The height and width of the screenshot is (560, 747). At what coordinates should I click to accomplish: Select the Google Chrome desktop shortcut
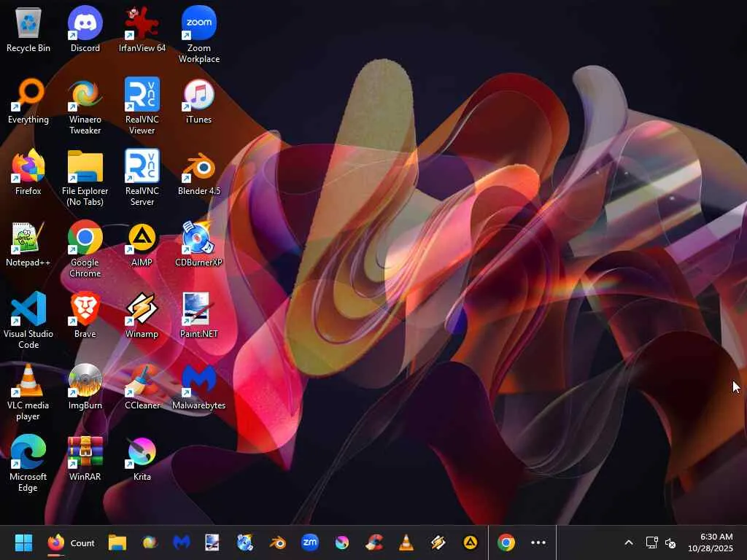coord(85,249)
